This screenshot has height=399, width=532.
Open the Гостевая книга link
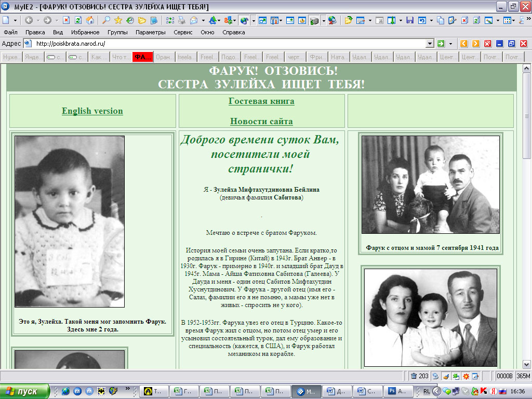261,101
